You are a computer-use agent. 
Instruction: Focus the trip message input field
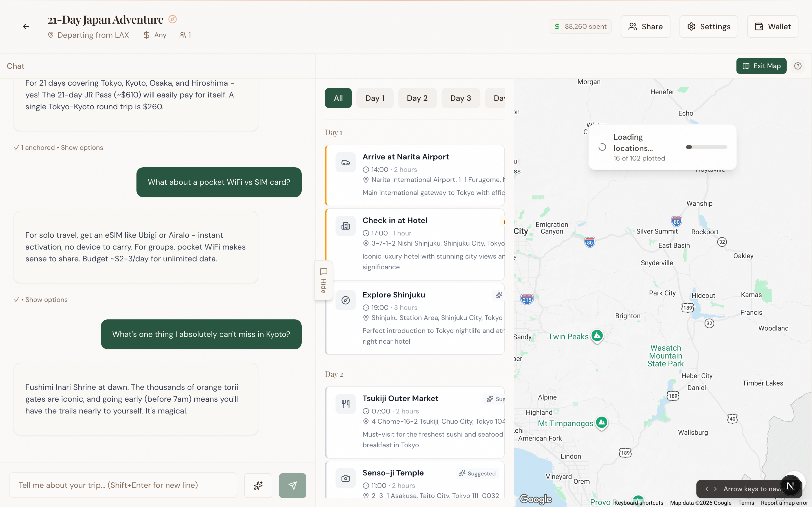pyautogui.click(x=123, y=485)
